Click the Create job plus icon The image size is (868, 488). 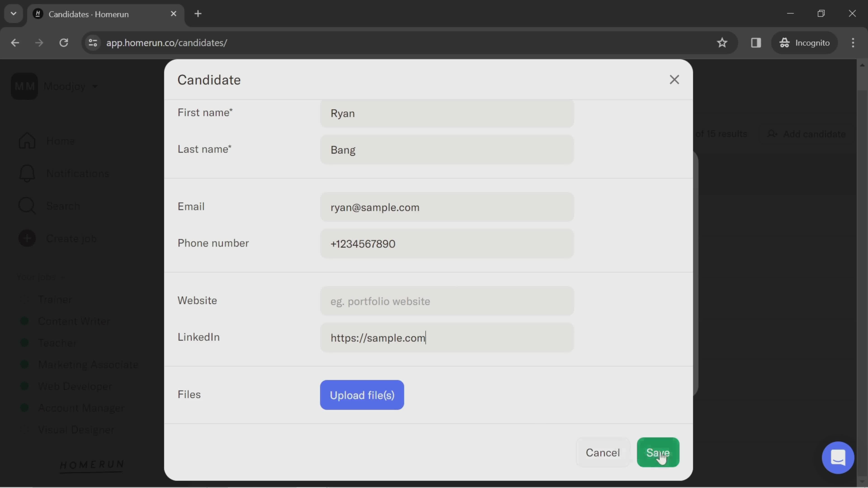point(27,238)
